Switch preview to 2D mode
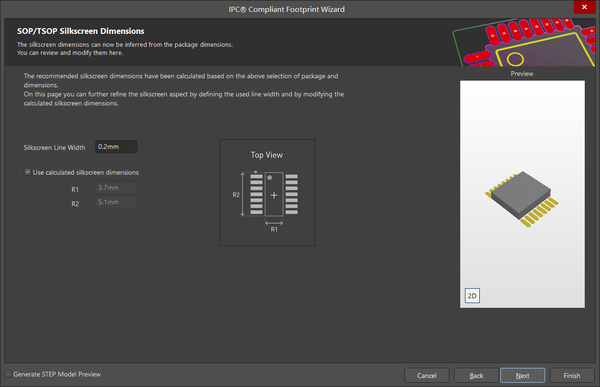The height and width of the screenshot is (387, 600). pyautogui.click(x=472, y=296)
